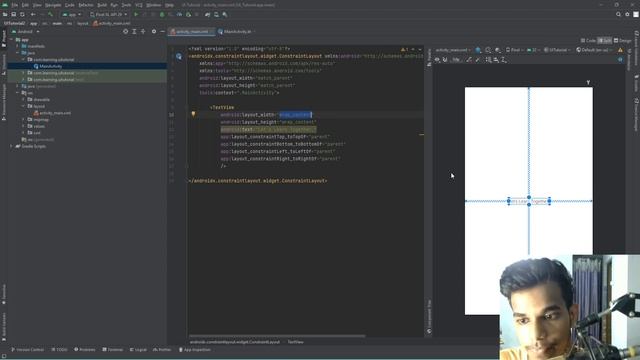This screenshot has height=360, width=640.
Task: Switch to MainActivity.kt editor tab
Action: pos(237,31)
